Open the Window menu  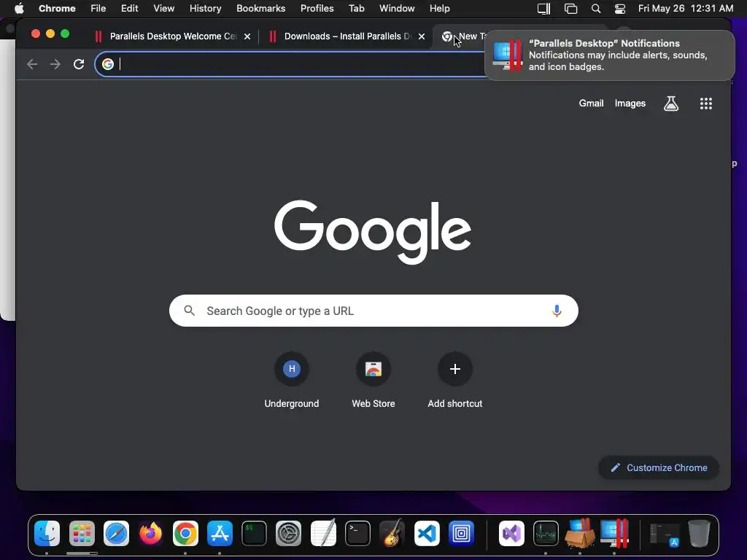pyautogui.click(x=397, y=8)
